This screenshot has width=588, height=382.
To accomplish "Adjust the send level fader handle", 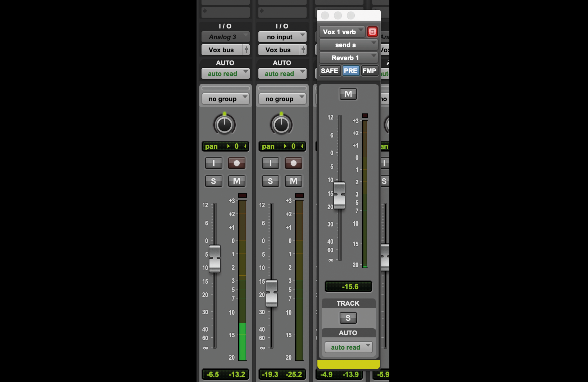I will point(339,196).
